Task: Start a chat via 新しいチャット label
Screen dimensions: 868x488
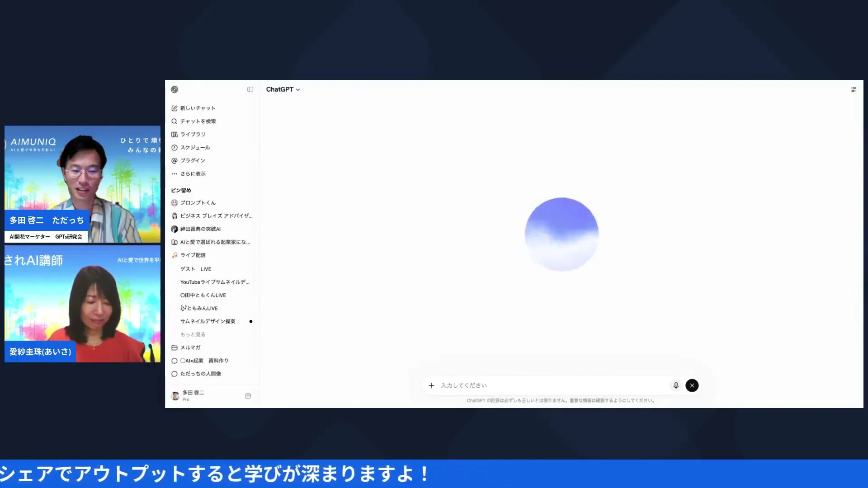Action: (198, 108)
